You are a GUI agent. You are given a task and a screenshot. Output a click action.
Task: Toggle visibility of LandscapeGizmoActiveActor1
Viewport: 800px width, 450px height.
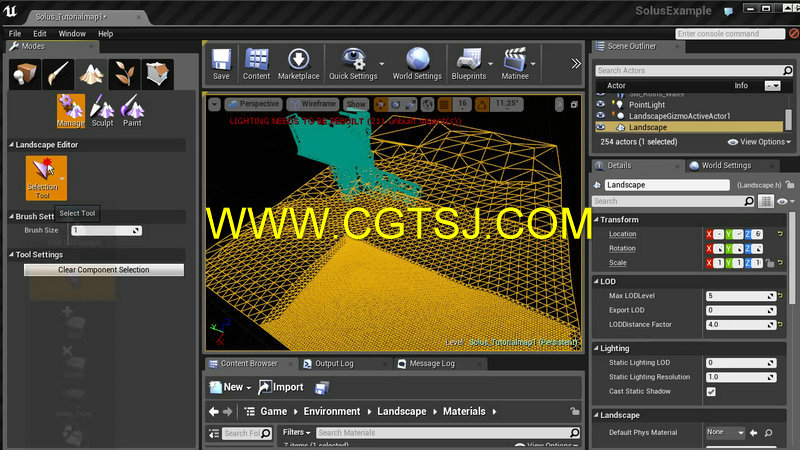click(601, 115)
